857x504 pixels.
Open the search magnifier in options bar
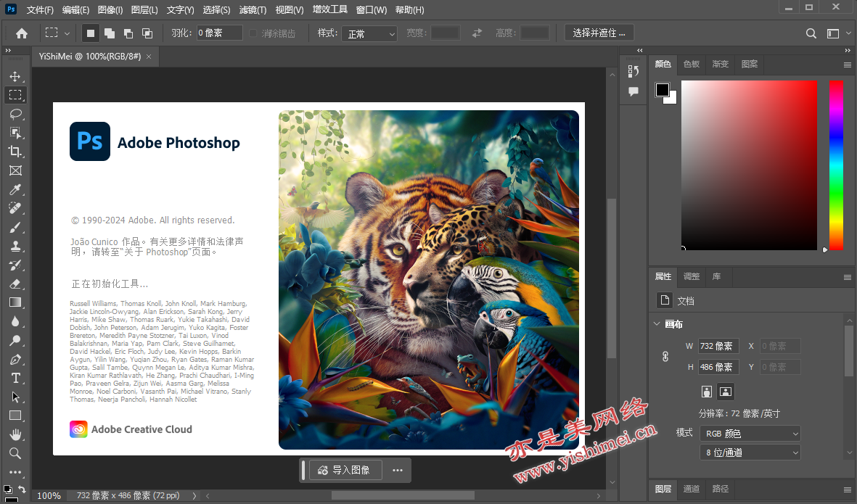[x=811, y=33]
